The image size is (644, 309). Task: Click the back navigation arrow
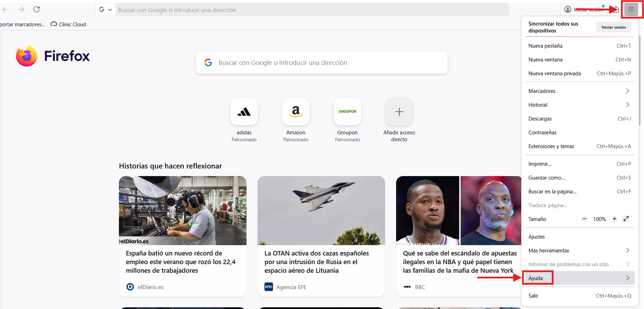pos(6,9)
